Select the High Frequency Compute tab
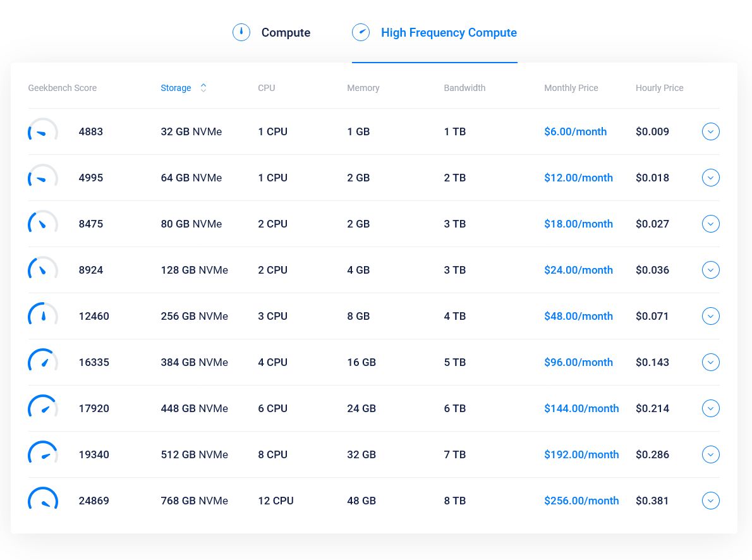Image resolution: width=752 pixels, height=560 pixels. click(449, 33)
